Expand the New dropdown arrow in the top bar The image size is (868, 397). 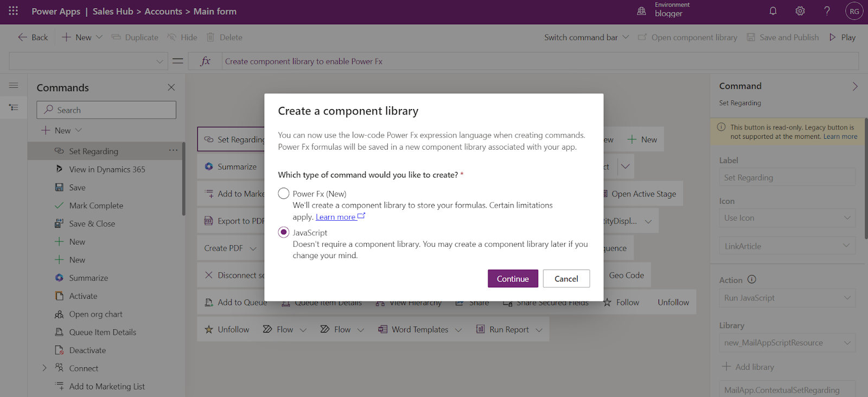[99, 37]
